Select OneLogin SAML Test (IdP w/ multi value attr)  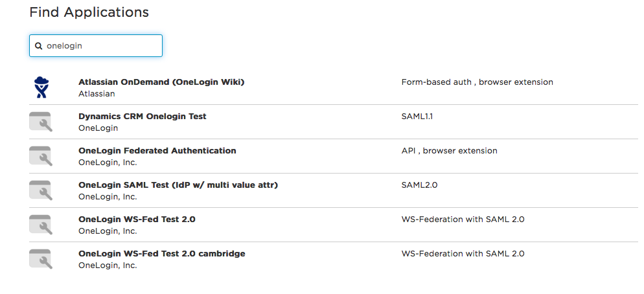pyautogui.click(x=178, y=185)
